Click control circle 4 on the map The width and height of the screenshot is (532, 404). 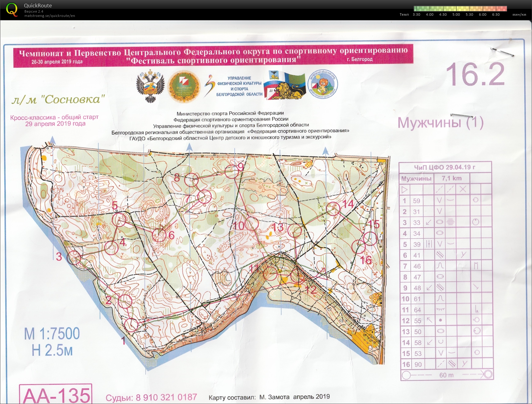(111, 247)
